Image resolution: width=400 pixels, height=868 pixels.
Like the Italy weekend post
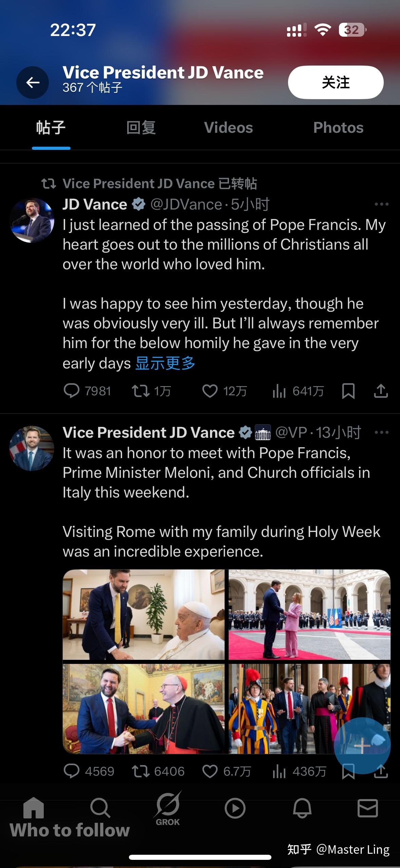coord(210,772)
